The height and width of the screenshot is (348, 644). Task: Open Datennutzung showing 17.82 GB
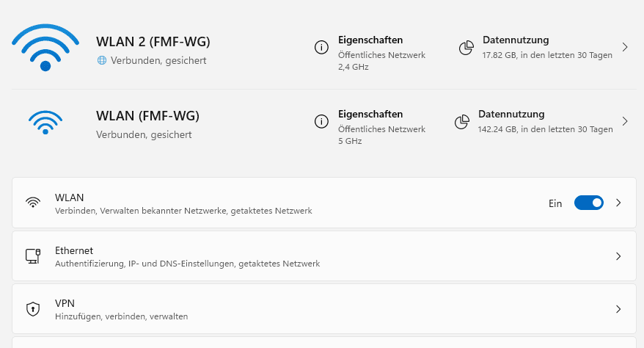tap(516, 40)
